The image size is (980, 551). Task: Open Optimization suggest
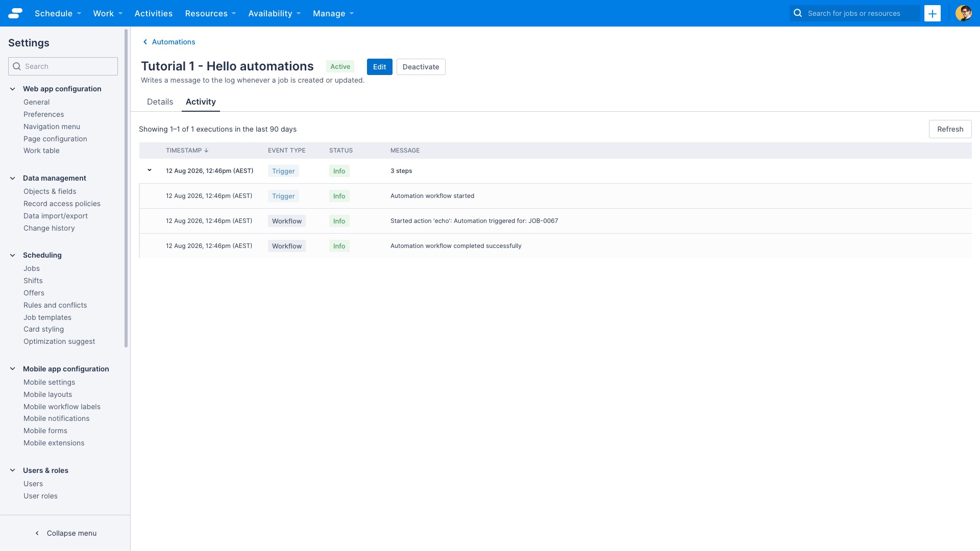coord(59,341)
